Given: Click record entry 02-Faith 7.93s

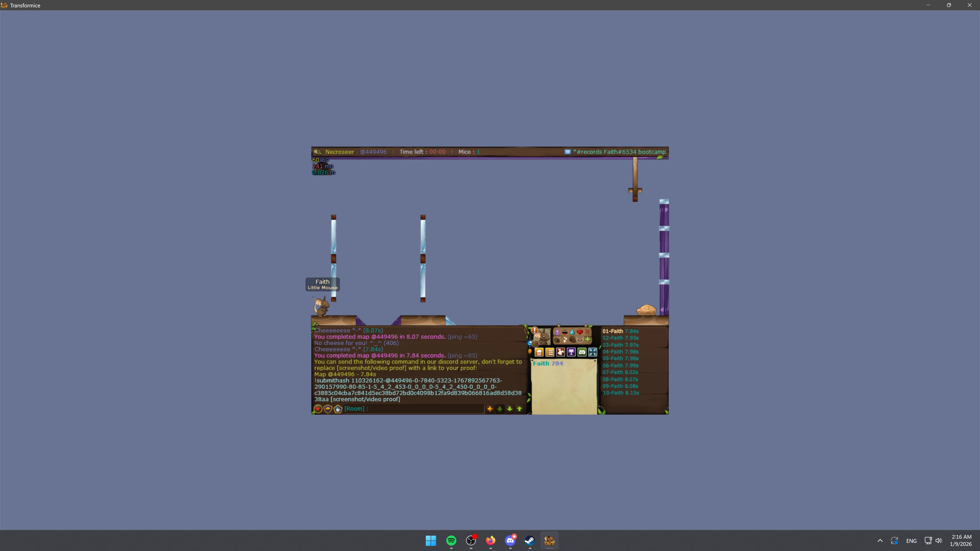Looking at the screenshot, I should click(x=621, y=338).
